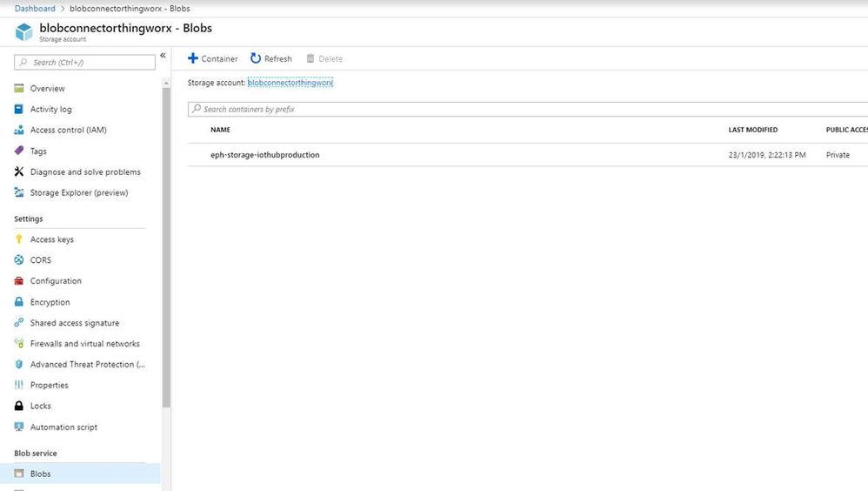
Task: Click the blobconnectorthingworx - Blobs breadcrumb text
Action: [x=130, y=9]
